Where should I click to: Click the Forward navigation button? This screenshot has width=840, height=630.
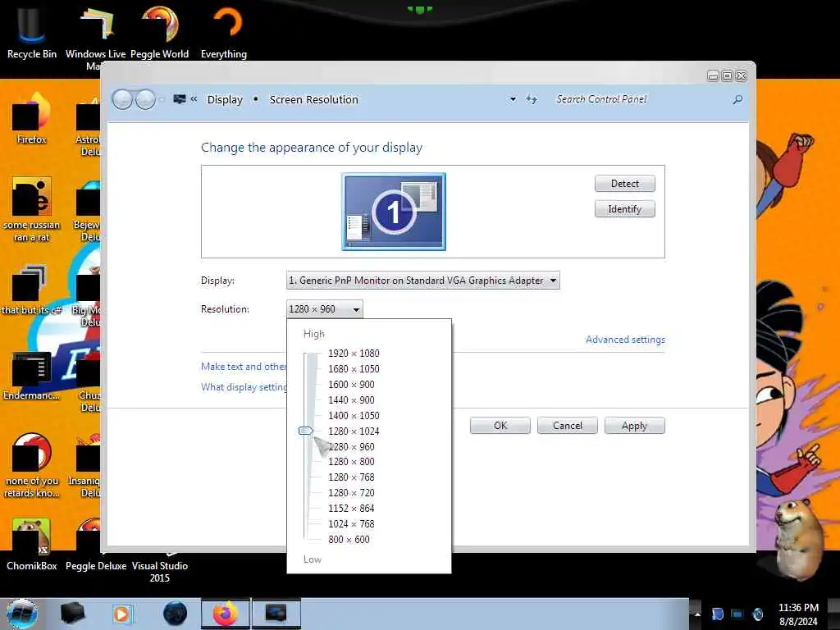tap(145, 99)
